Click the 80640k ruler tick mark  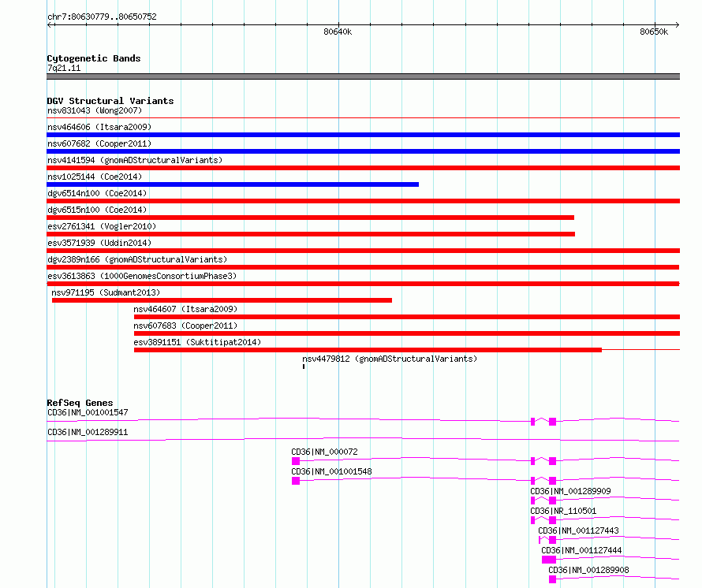338,25
